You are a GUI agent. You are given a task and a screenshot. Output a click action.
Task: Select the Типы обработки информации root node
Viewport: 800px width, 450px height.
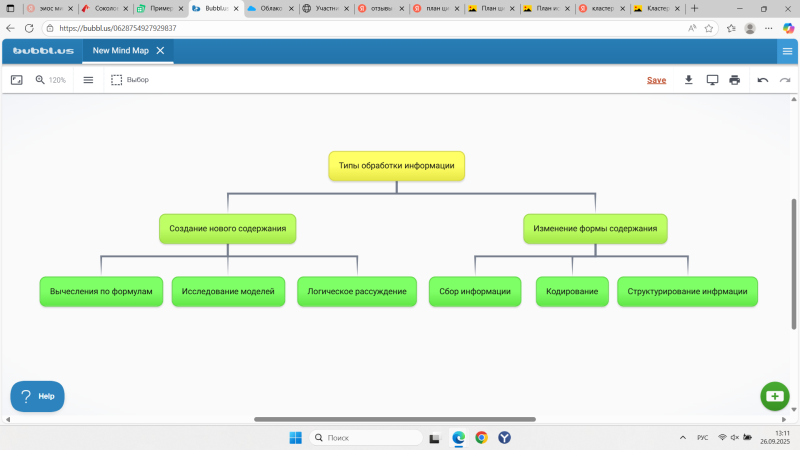tap(396, 166)
